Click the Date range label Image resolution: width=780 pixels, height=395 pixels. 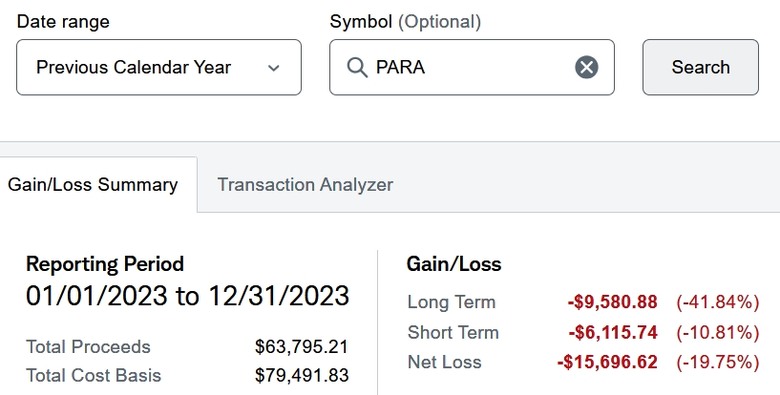[63, 22]
